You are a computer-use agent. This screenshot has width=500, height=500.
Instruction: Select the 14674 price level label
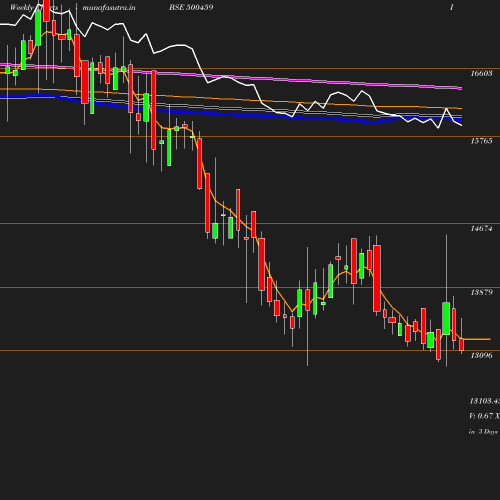[x=481, y=228]
